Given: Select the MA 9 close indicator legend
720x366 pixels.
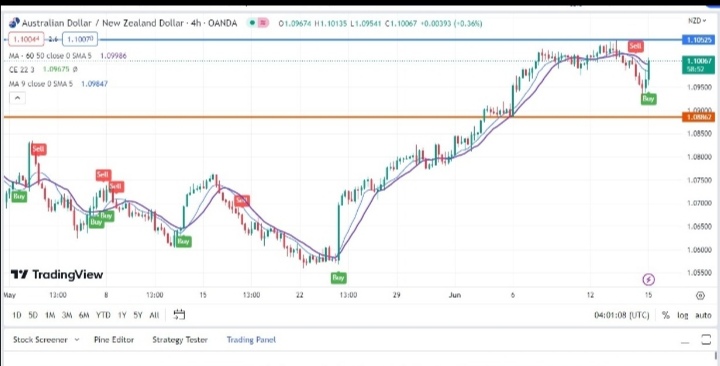Looking at the screenshot, I should coord(41,84).
